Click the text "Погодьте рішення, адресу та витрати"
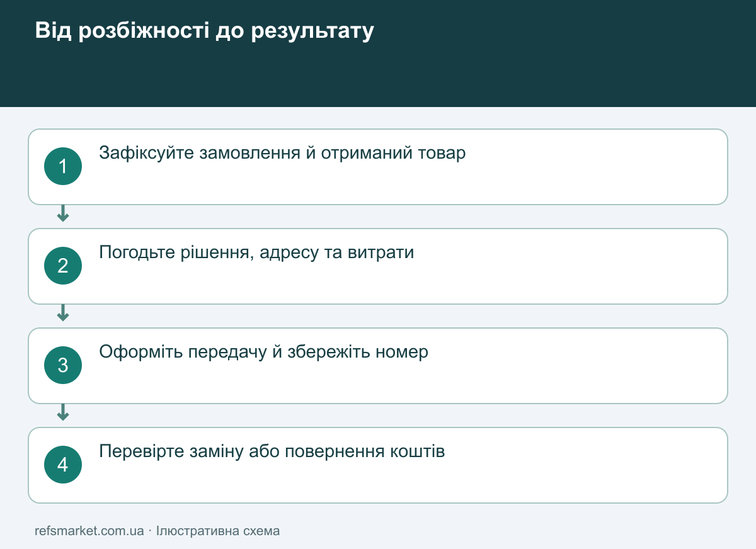Screen dimensions: 756x549 [256, 252]
